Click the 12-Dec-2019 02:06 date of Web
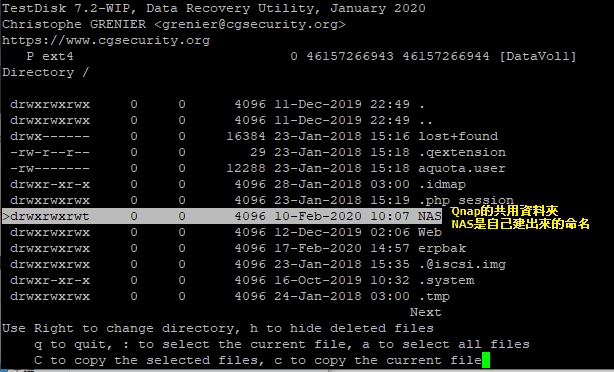 (342, 232)
